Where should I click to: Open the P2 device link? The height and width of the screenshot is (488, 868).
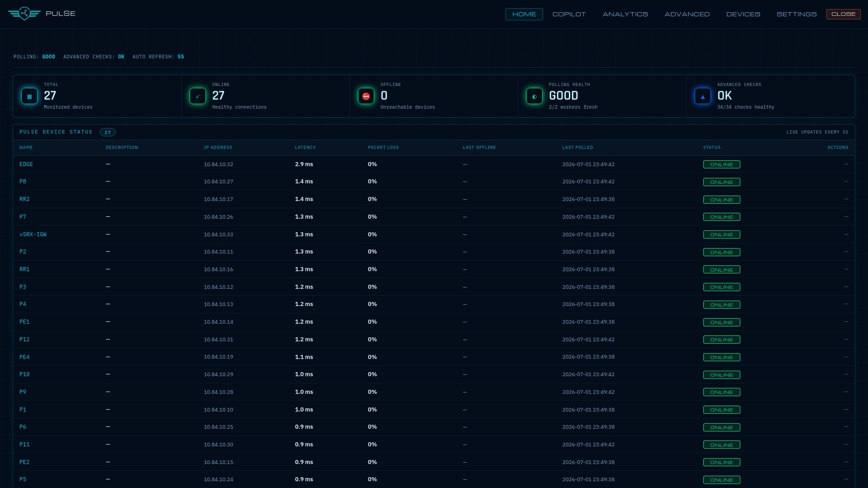tap(23, 252)
